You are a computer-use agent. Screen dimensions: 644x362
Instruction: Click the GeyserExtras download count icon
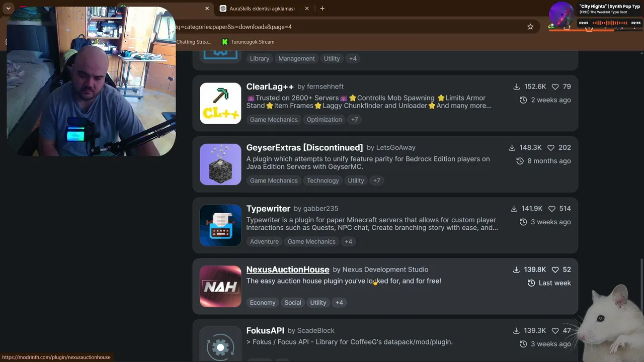click(512, 148)
